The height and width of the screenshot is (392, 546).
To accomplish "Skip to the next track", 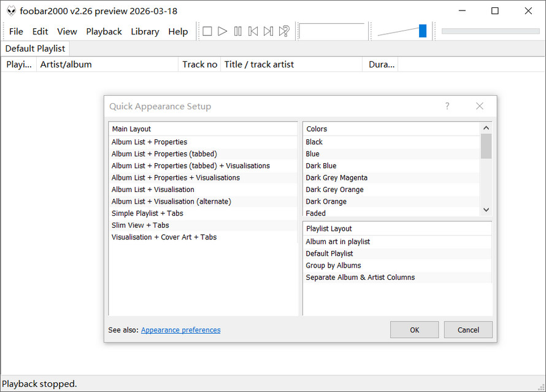I will (x=269, y=31).
